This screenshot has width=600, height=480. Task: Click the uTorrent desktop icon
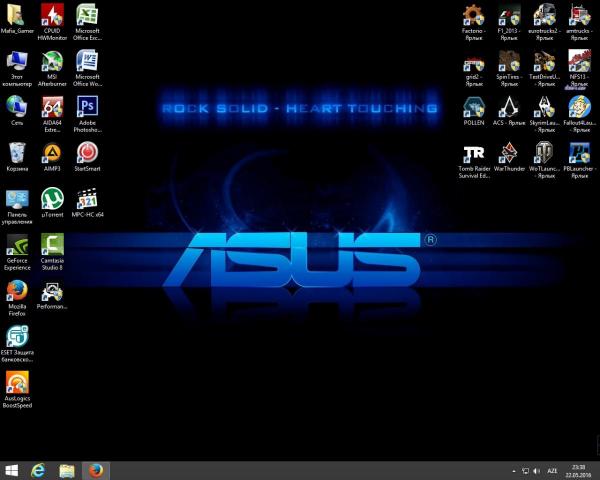coord(52,197)
